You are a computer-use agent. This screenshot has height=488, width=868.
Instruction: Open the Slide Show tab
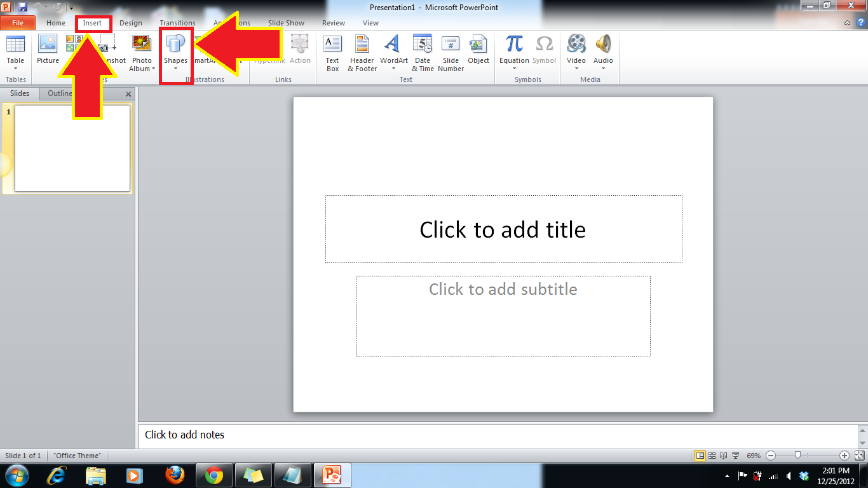coord(286,23)
